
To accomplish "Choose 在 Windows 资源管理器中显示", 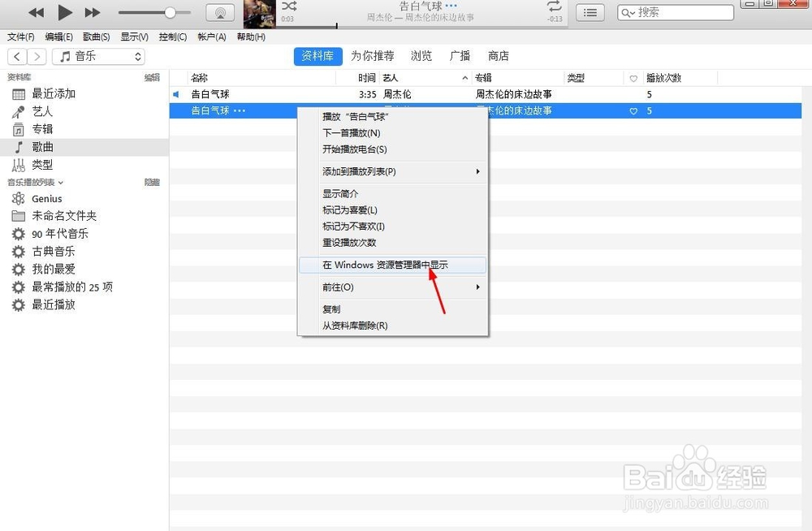I will 392,265.
